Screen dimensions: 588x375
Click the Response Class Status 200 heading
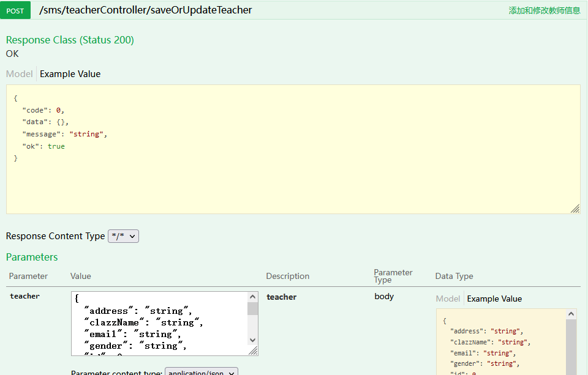point(70,40)
